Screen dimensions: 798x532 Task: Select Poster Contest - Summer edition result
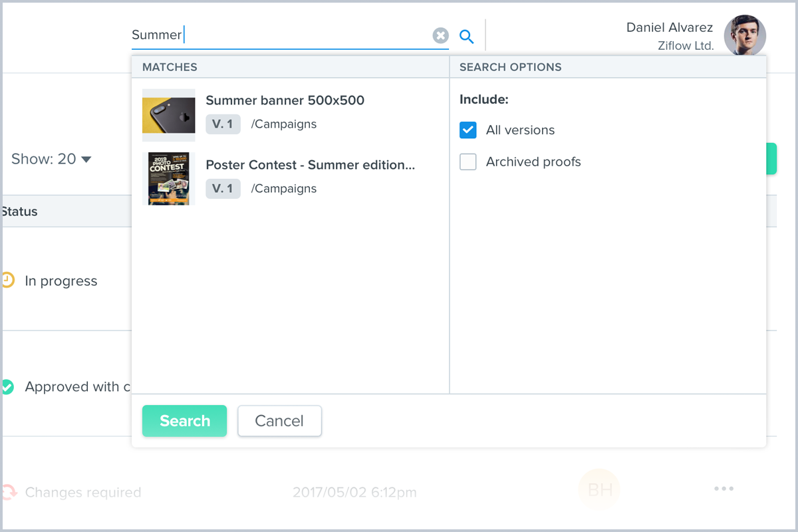click(x=310, y=165)
